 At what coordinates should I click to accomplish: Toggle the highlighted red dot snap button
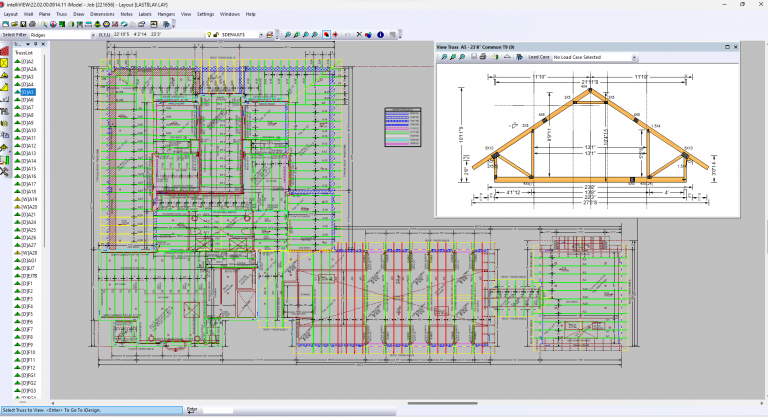[x=326, y=35]
